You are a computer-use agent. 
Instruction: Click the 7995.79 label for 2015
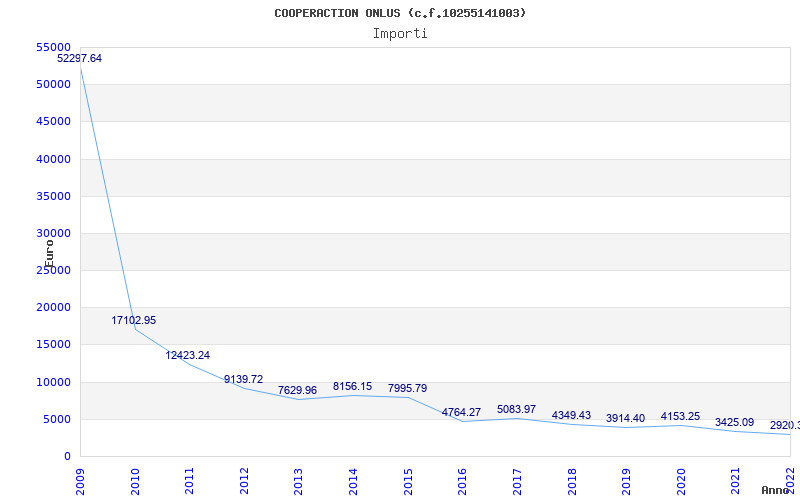(x=407, y=388)
